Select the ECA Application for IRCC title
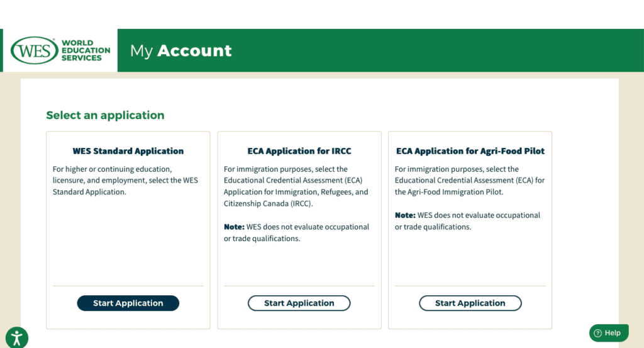This screenshot has width=644, height=348. tap(299, 151)
